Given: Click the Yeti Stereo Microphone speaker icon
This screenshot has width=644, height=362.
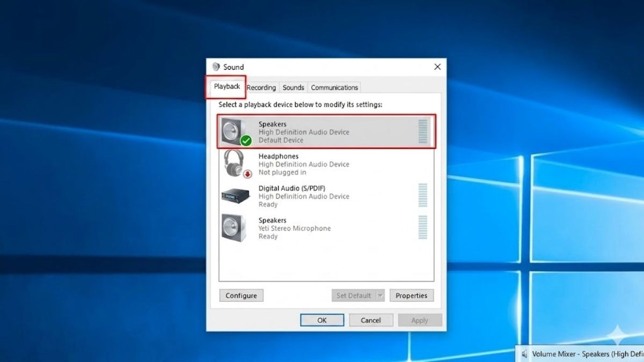Looking at the screenshot, I should pyautogui.click(x=234, y=227).
